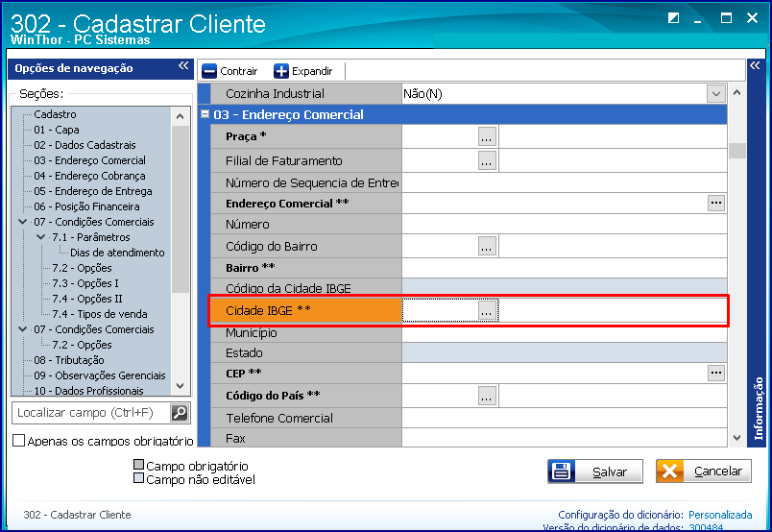This screenshot has width=772, height=532.
Task: Collapse the 03 - Endereço Comercial section
Action: pos(205,114)
